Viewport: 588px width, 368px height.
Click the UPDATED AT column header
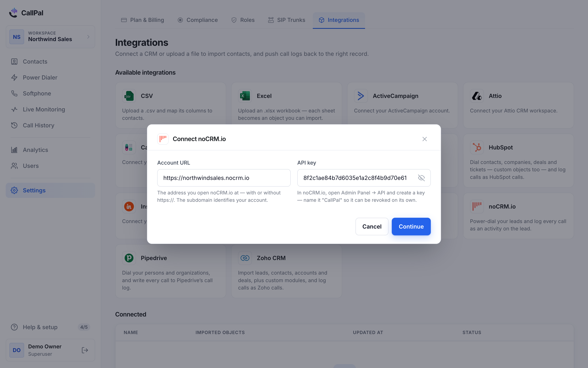368,332
